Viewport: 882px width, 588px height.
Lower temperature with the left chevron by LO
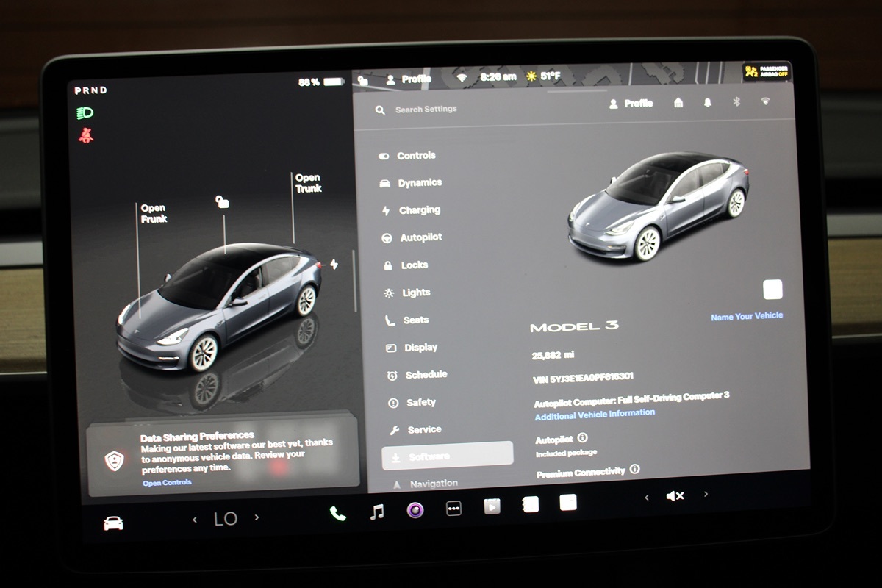pyautogui.click(x=195, y=520)
